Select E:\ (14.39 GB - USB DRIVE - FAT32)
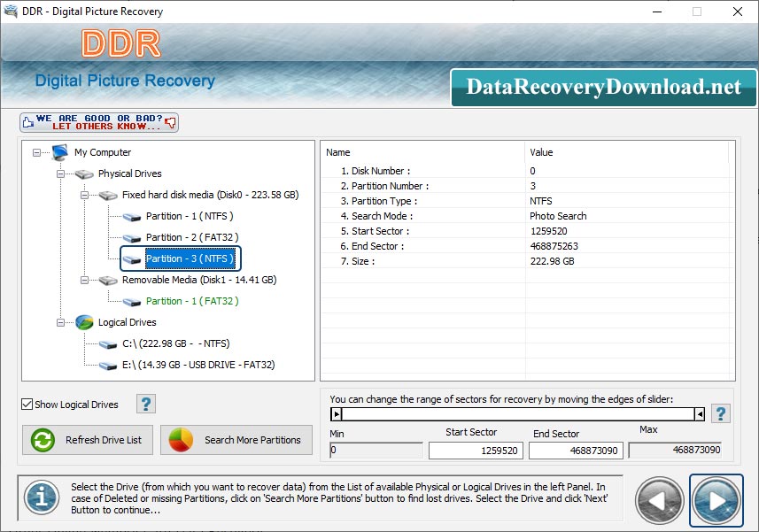 [198, 366]
